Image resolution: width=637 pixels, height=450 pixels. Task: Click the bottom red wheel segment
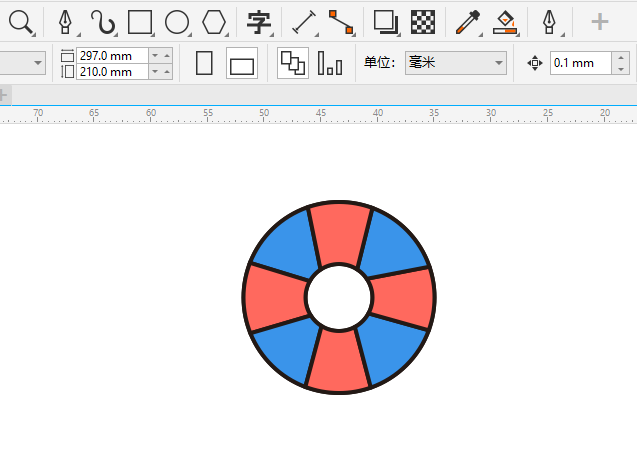click(339, 361)
